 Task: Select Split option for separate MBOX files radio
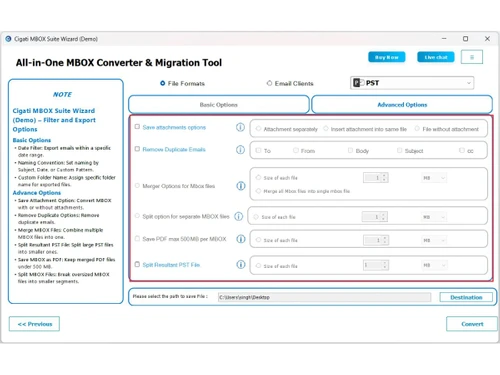[137, 216]
